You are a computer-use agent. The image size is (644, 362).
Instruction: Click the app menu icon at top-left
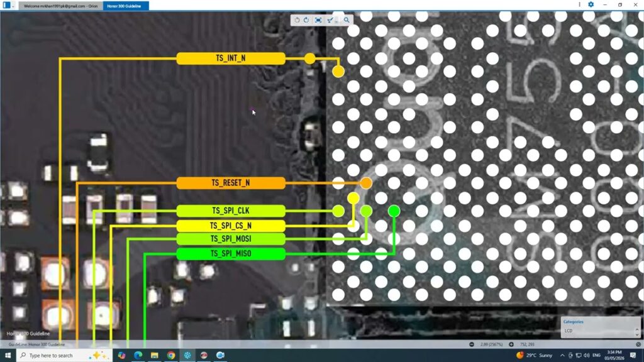[x=6, y=5]
